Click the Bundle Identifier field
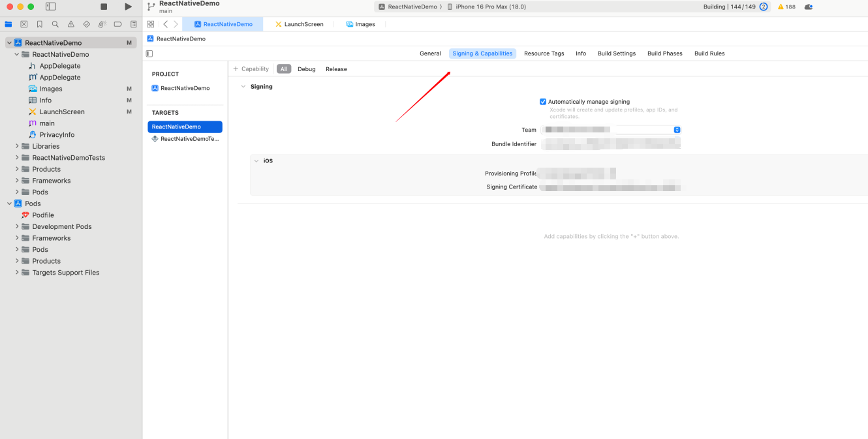 [x=611, y=144]
